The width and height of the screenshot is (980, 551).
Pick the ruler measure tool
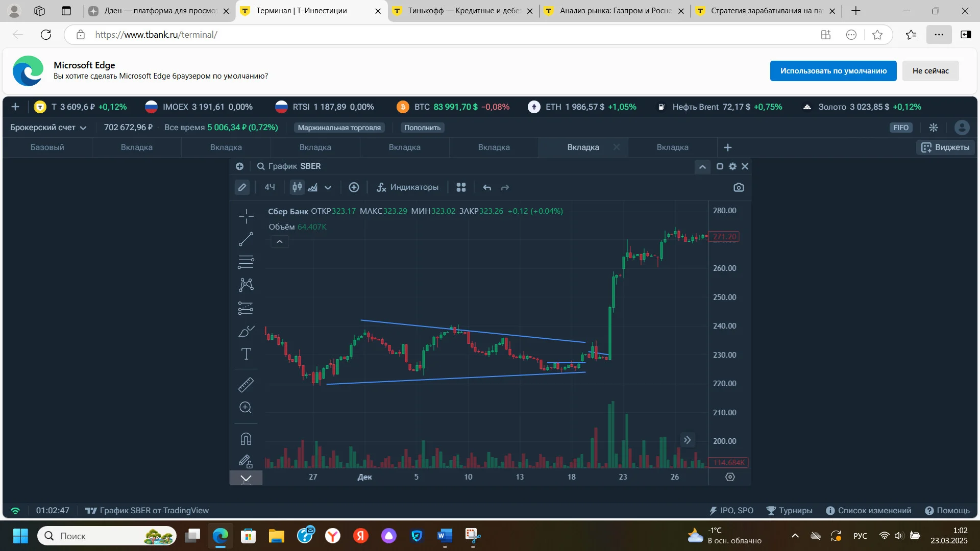(x=246, y=385)
